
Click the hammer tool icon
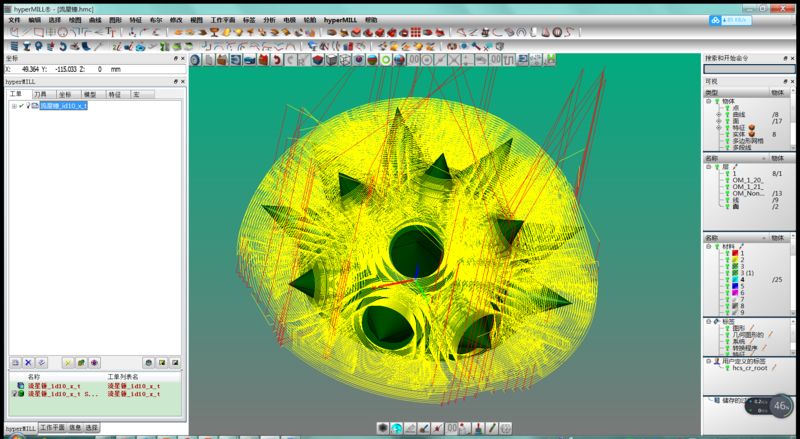pos(476,46)
